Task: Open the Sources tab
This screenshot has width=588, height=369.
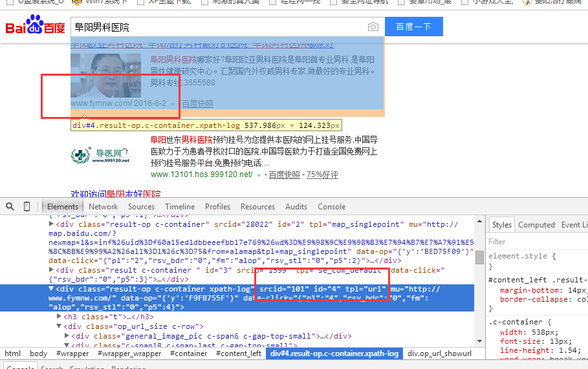Action: coord(141,207)
